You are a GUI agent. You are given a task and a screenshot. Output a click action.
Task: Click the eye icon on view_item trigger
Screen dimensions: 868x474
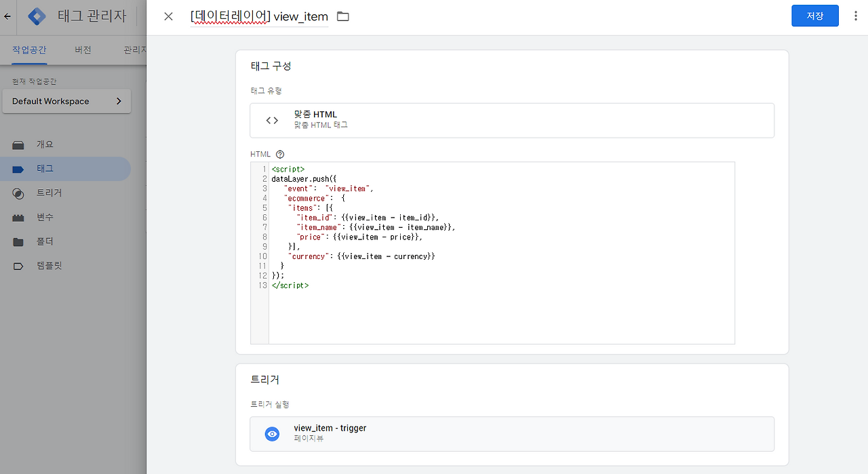[x=272, y=433]
